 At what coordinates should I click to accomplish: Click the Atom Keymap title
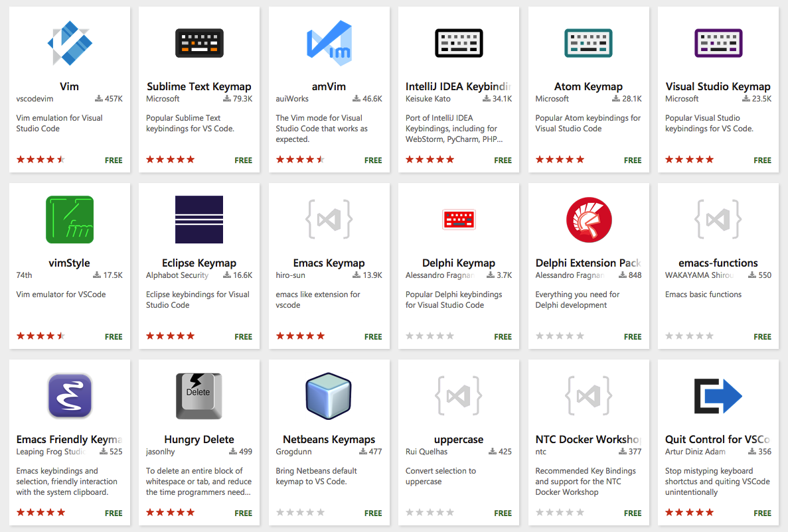(x=588, y=86)
